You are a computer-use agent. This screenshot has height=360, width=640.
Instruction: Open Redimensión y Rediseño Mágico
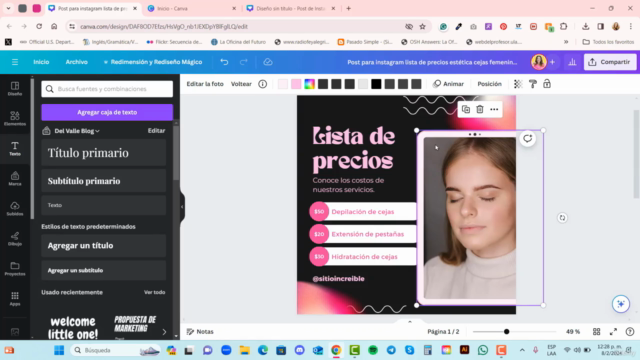tap(153, 62)
